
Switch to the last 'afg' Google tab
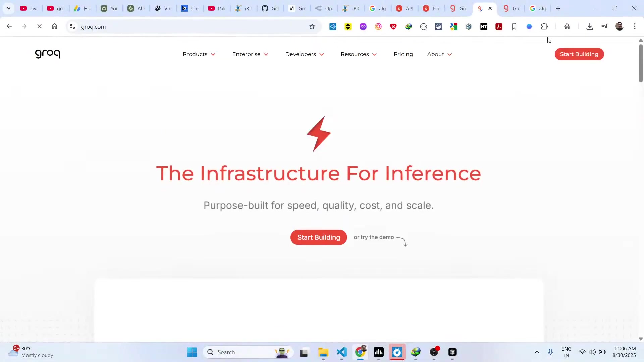click(538, 8)
